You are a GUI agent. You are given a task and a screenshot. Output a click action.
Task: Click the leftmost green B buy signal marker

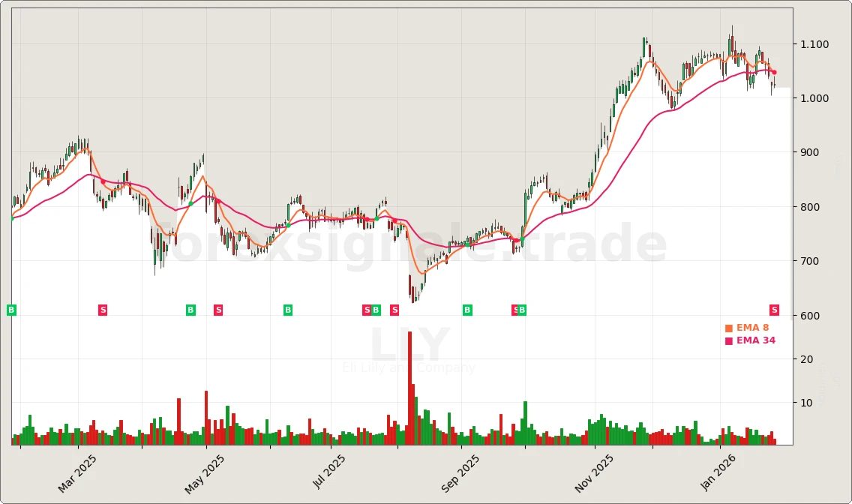pyautogui.click(x=11, y=309)
